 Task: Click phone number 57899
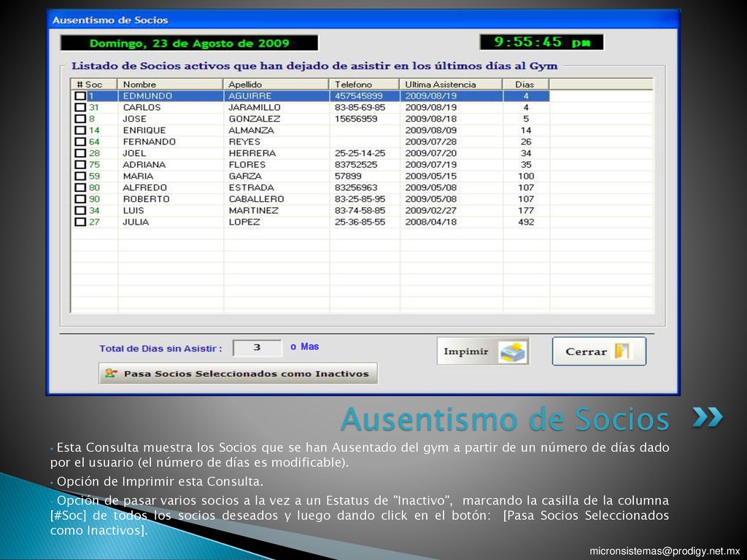348,176
